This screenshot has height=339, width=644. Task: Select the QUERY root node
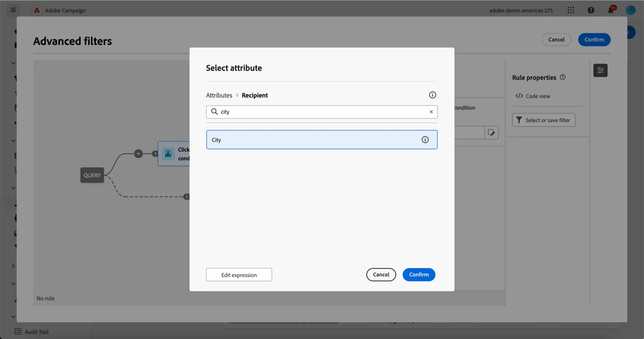[x=92, y=175]
